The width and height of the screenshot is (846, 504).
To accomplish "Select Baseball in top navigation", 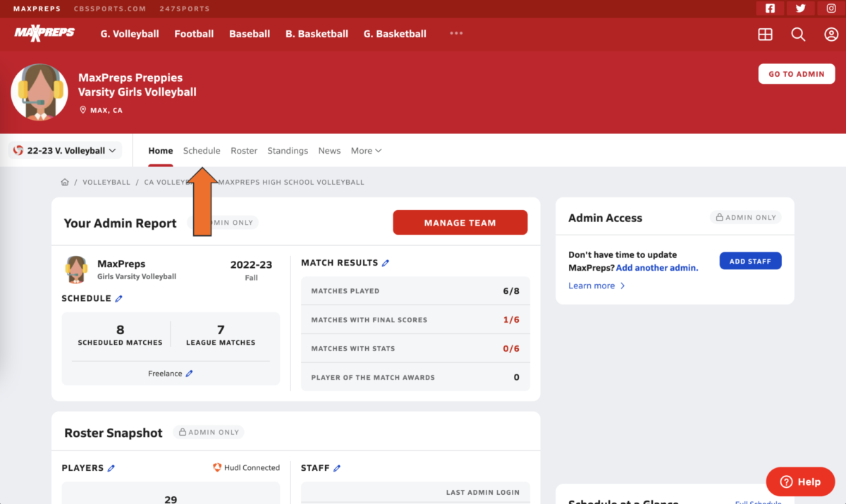I will click(x=250, y=34).
